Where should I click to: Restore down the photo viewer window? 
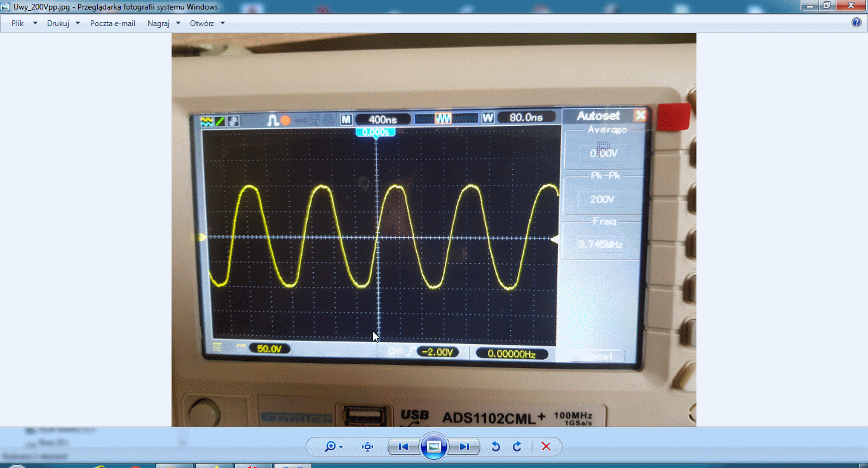click(827, 6)
